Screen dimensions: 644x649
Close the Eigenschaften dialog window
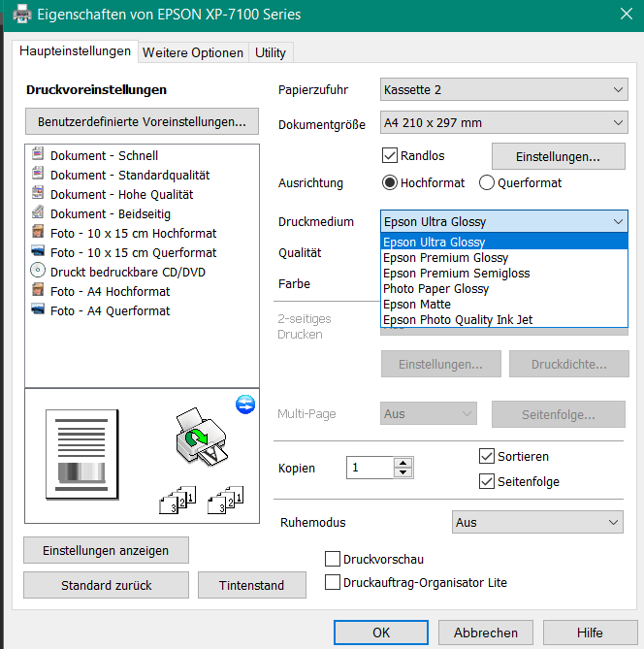[x=627, y=15]
